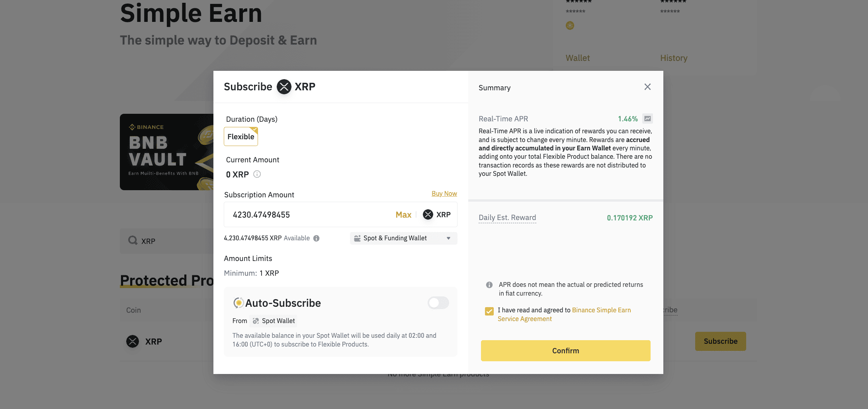The width and height of the screenshot is (868, 409).
Task: Click the Buy Now link
Action: (x=444, y=194)
